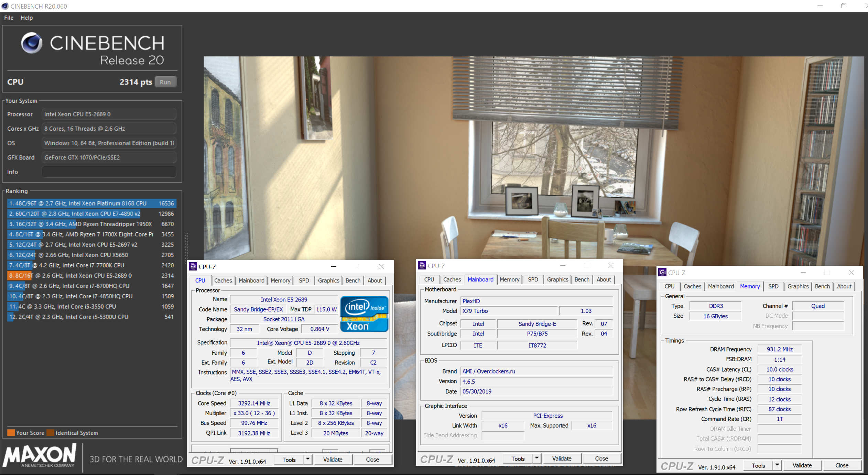The width and height of the screenshot is (868, 475).
Task: Click Validate in Mainboard window
Action: click(562, 458)
